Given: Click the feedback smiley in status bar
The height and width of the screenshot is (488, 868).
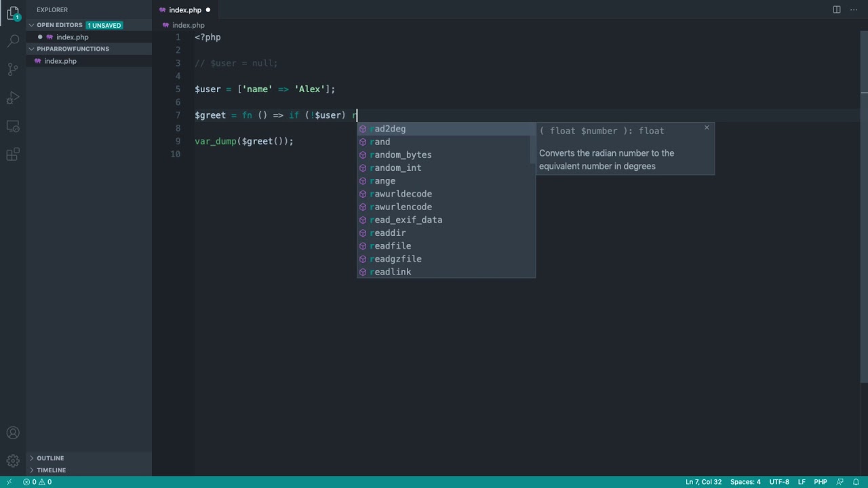Looking at the screenshot, I should (x=839, y=482).
